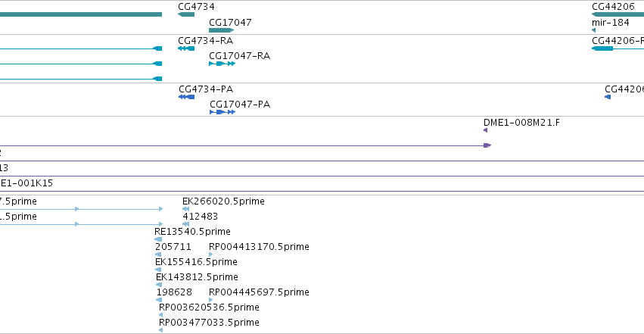Click the RE13540.5prime label
This screenshot has width=644, height=334.
click(192, 232)
